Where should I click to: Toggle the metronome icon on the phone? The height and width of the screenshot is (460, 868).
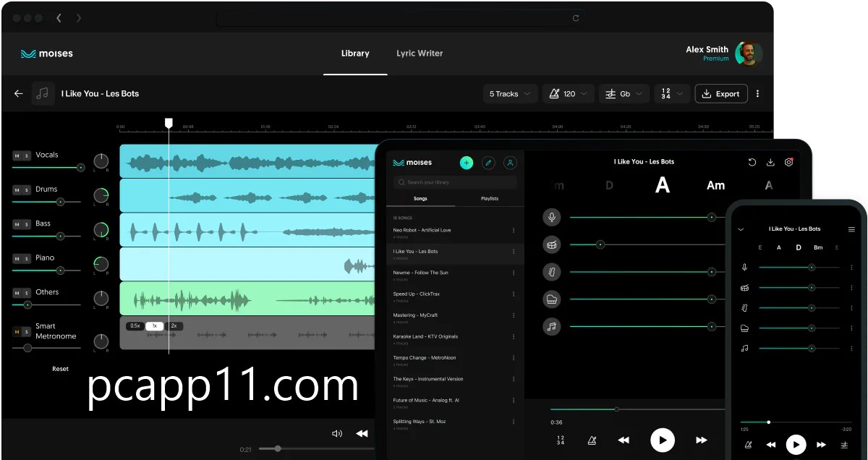click(x=748, y=444)
